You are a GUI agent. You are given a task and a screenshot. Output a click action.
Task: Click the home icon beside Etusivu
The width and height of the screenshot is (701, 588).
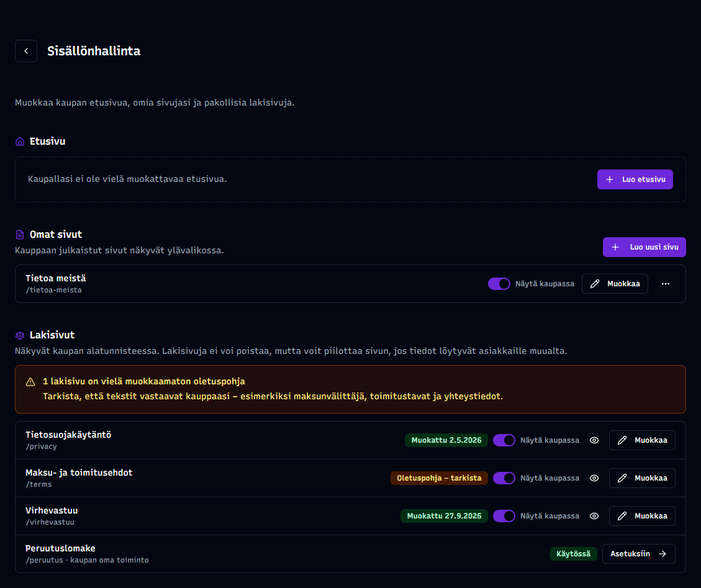click(x=20, y=142)
